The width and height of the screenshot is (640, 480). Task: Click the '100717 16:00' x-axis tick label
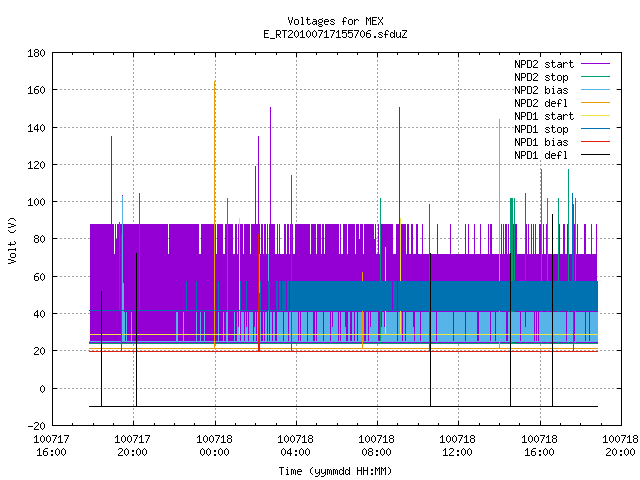(x=51, y=446)
